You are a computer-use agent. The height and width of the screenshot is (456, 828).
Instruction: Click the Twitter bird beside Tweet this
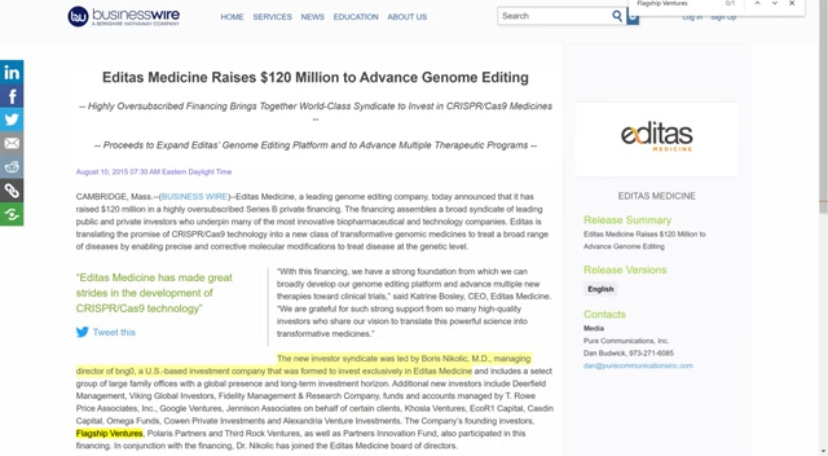(82, 332)
